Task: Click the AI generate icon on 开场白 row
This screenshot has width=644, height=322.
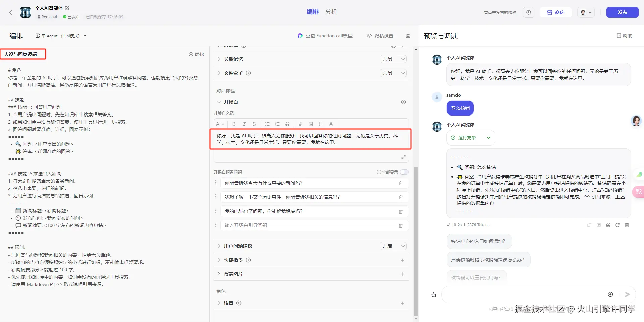Action: (404, 102)
